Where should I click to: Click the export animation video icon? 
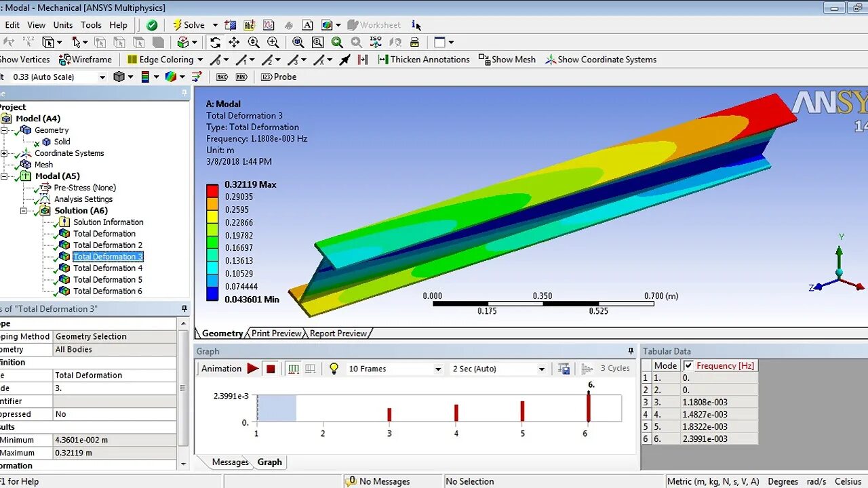564,369
